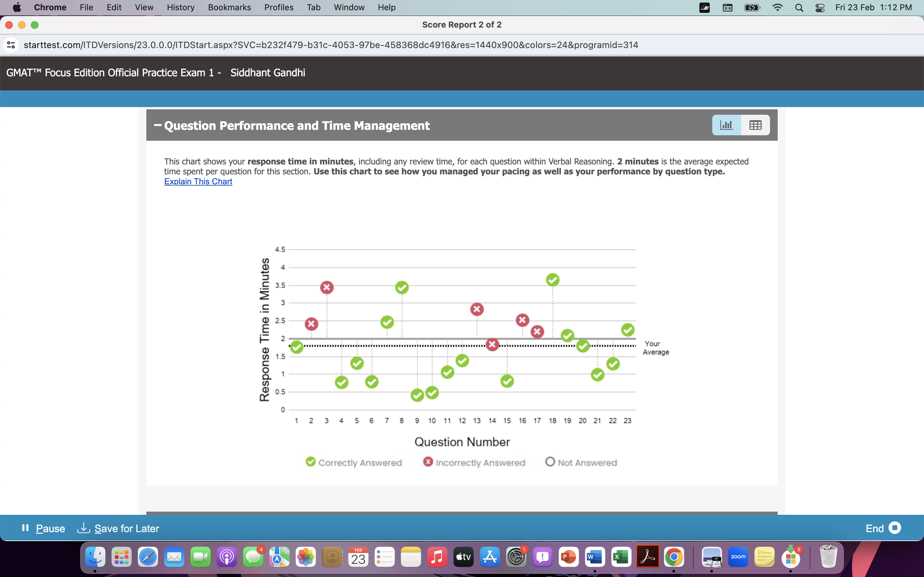
Task: Open Spotlight search in menu bar
Action: click(799, 8)
